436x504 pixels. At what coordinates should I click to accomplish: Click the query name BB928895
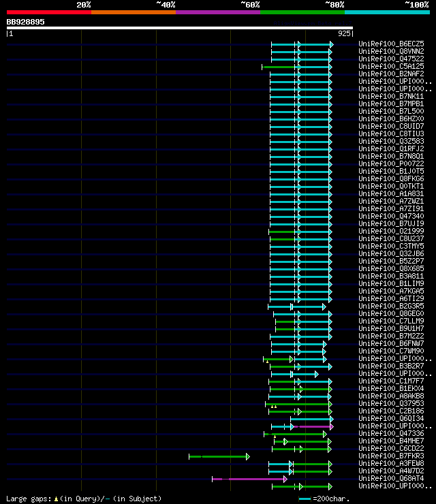(26, 22)
